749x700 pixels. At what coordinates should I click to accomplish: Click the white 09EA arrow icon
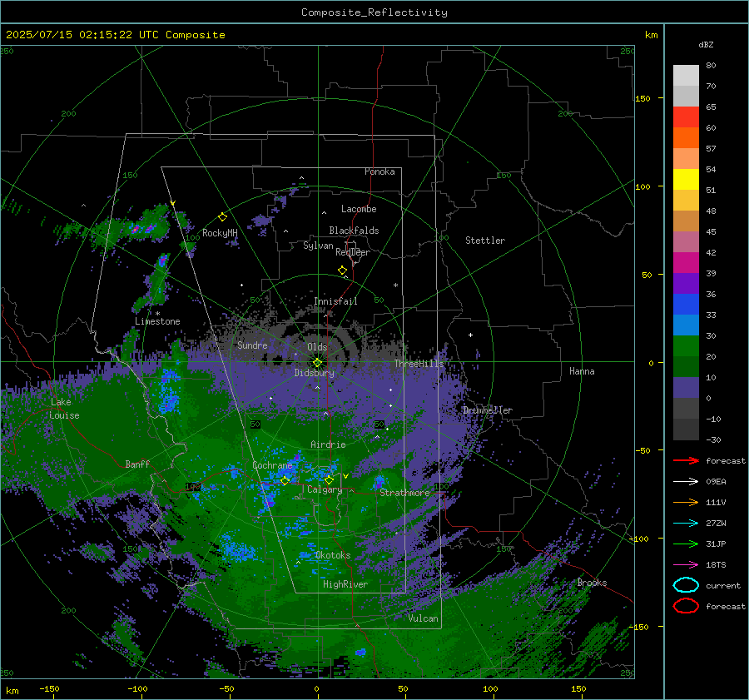(x=686, y=482)
